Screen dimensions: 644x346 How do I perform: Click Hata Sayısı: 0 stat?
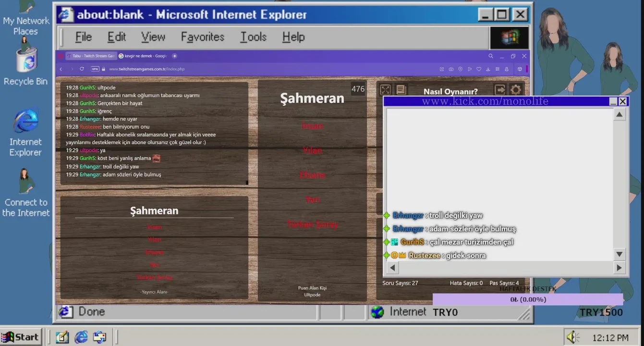point(466,283)
